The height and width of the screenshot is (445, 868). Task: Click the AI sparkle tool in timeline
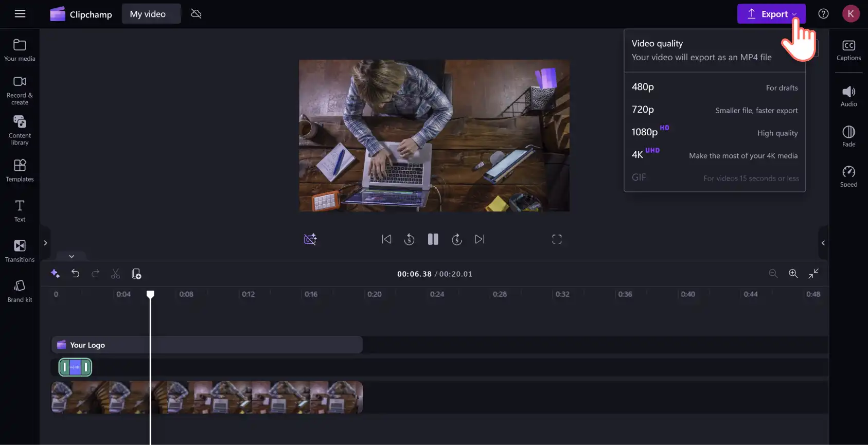55,274
